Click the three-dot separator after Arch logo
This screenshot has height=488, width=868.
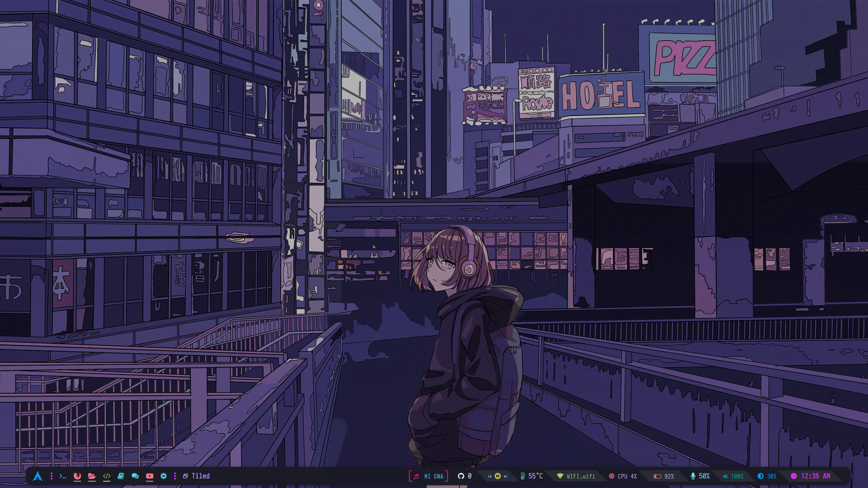(x=52, y=476)
